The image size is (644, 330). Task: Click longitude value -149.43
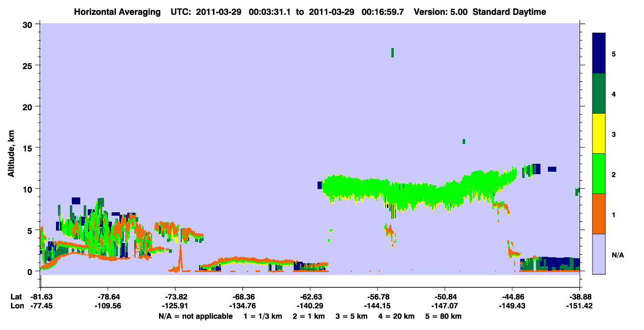[x=512, y=305]
